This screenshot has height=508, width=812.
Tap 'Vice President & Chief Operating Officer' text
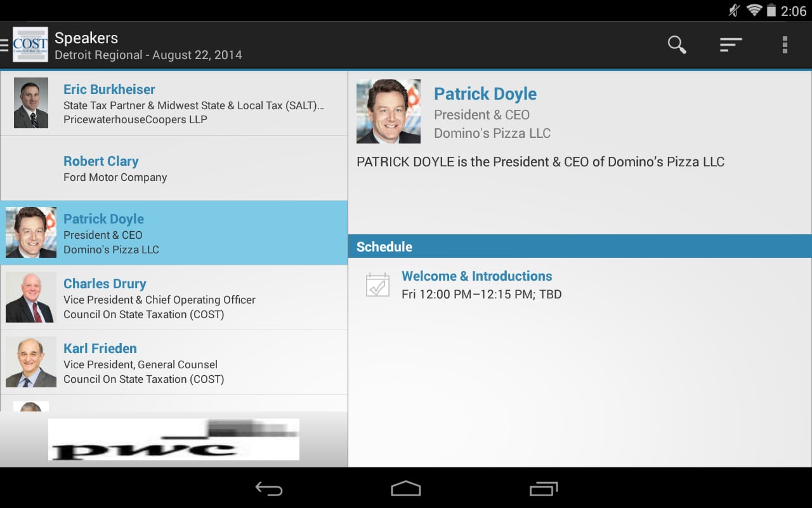159,300
